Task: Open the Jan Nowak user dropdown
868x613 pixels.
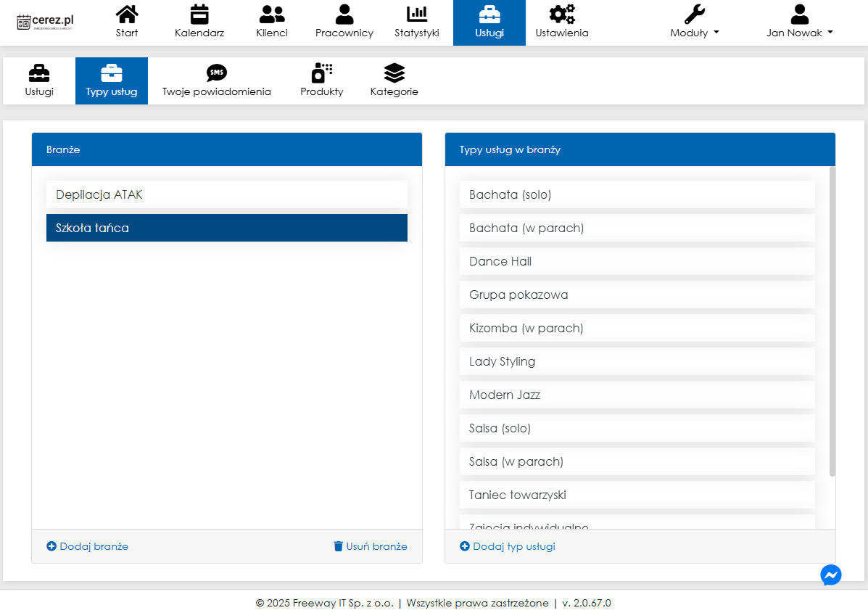Action: click(x=799, y=33)
